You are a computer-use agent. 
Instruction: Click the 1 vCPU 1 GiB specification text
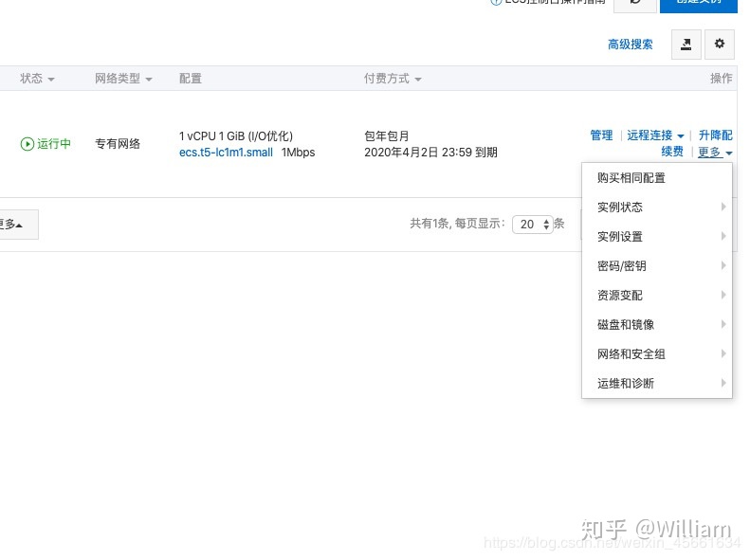point(236,136)
